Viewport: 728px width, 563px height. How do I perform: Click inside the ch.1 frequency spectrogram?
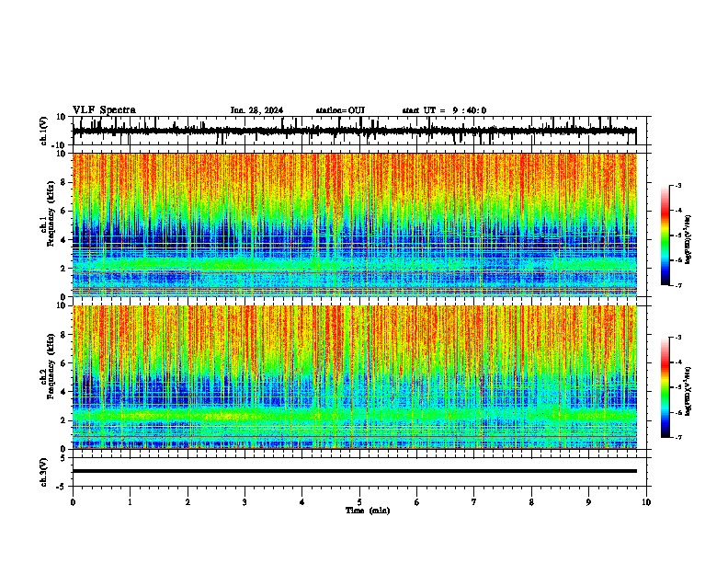[355, 224]
